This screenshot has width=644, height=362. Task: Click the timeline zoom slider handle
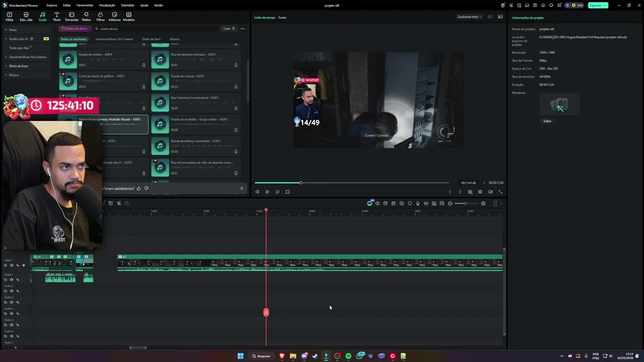point(465,204)
